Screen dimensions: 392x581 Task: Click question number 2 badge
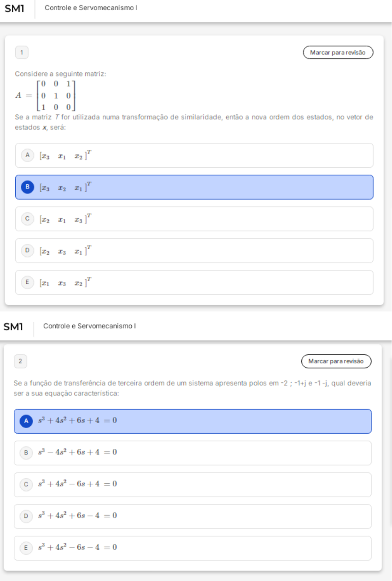[x=20, y=361]
